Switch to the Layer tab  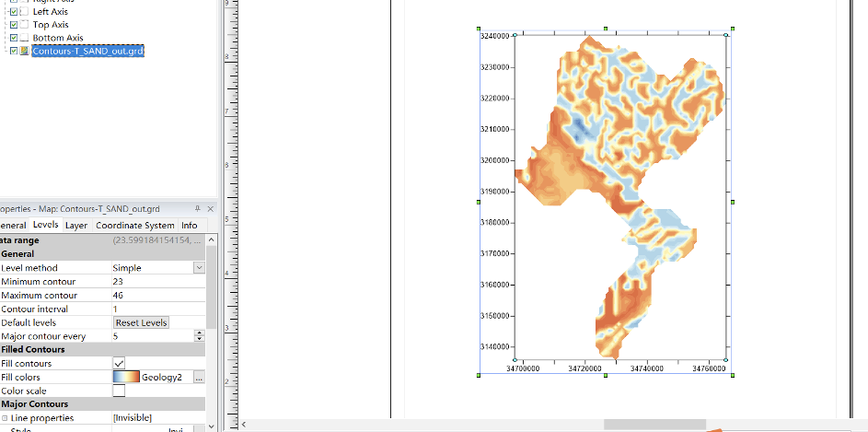(x=76, y=225)
